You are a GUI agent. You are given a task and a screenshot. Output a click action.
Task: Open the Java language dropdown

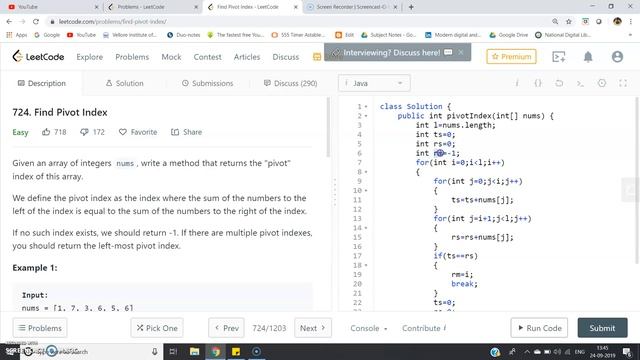tap(374, 83)
